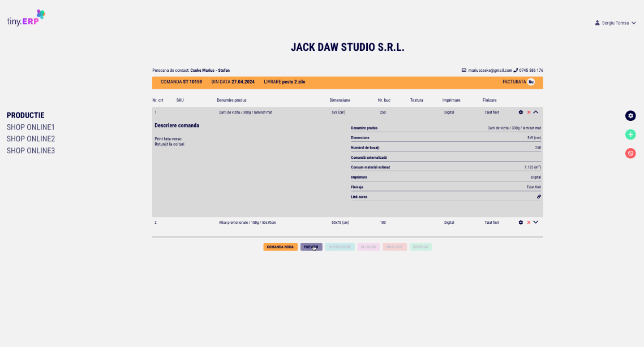Click the tiny.ERP logo

(26, 18)
